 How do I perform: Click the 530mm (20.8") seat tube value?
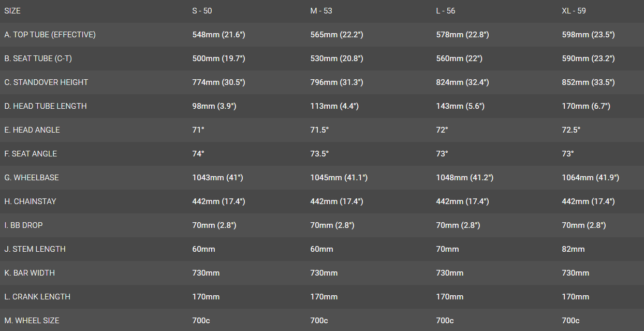[336, 59]
